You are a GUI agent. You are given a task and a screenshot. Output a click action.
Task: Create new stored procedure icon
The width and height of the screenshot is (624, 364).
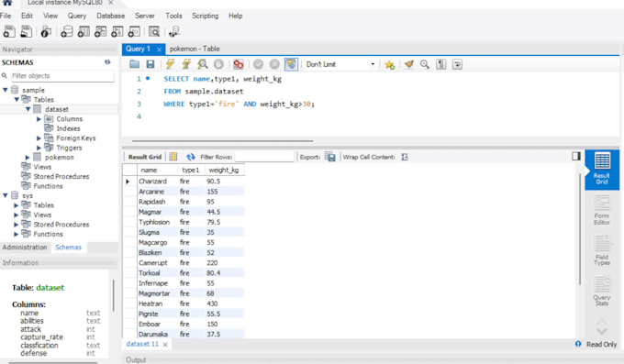pos(117,31)
